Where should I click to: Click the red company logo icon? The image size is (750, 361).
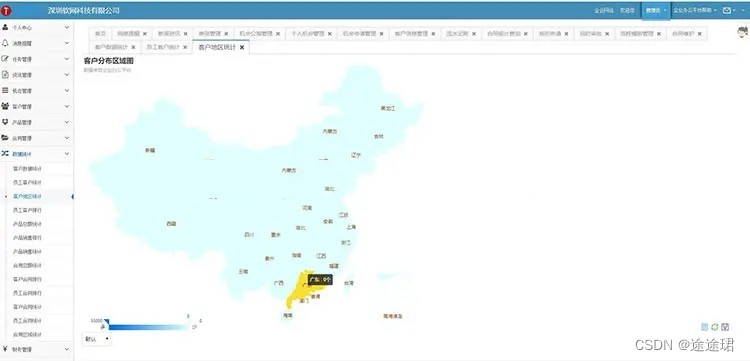click(6, 11)
